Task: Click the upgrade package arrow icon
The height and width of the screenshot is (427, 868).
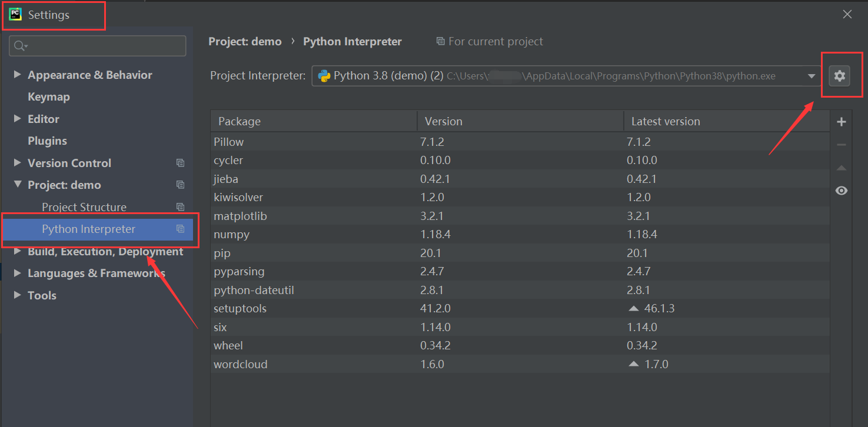Action: click(x=842, y=168)
